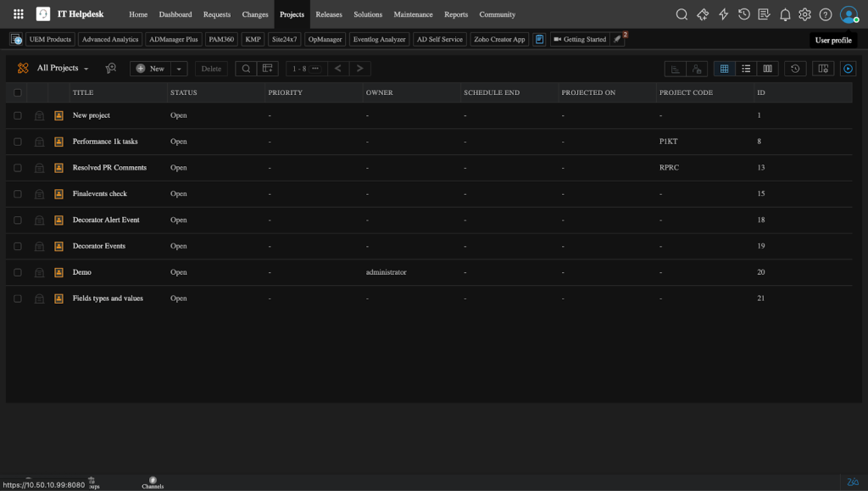Screen dimensions: 868x491
Task: Open the notes/announcements icon in header
Action: click(764, 14)
